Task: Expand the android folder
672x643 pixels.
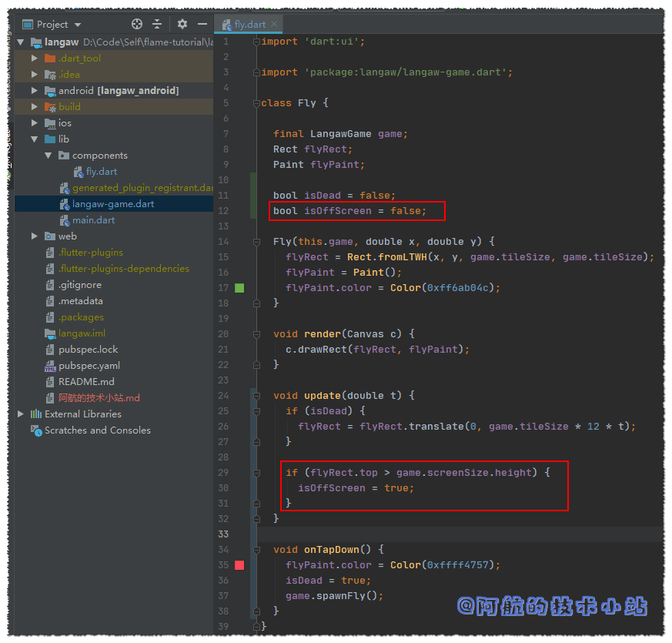Action: (34, 91)
